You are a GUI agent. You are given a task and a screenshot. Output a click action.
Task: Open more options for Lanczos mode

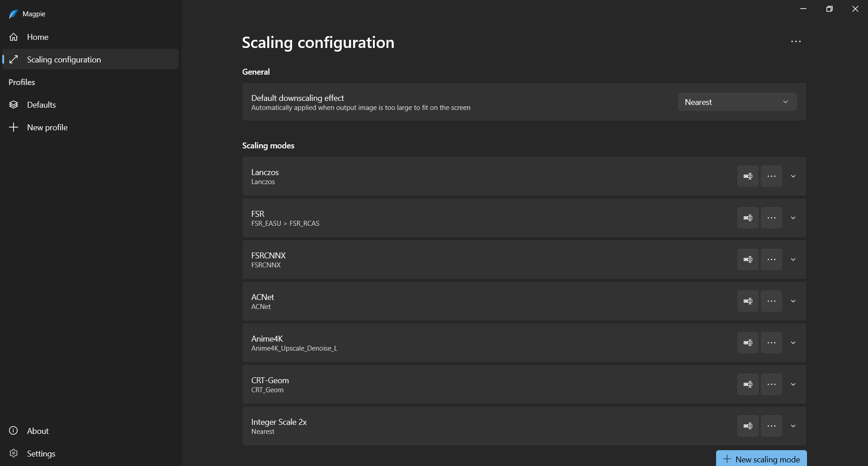[x=771, y=176]
